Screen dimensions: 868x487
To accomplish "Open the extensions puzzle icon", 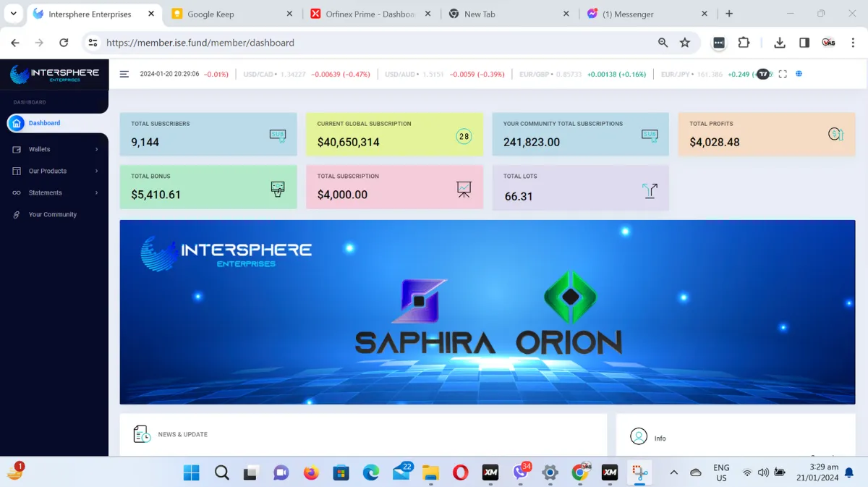I will click(x=744, y=43).
